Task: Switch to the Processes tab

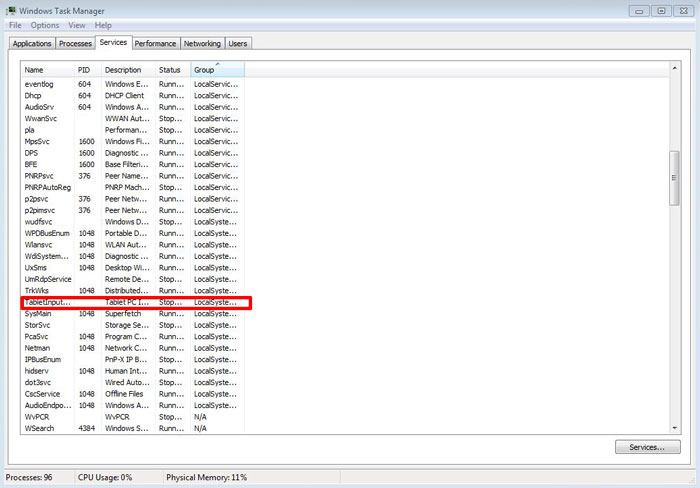Action: pos(75,44)
